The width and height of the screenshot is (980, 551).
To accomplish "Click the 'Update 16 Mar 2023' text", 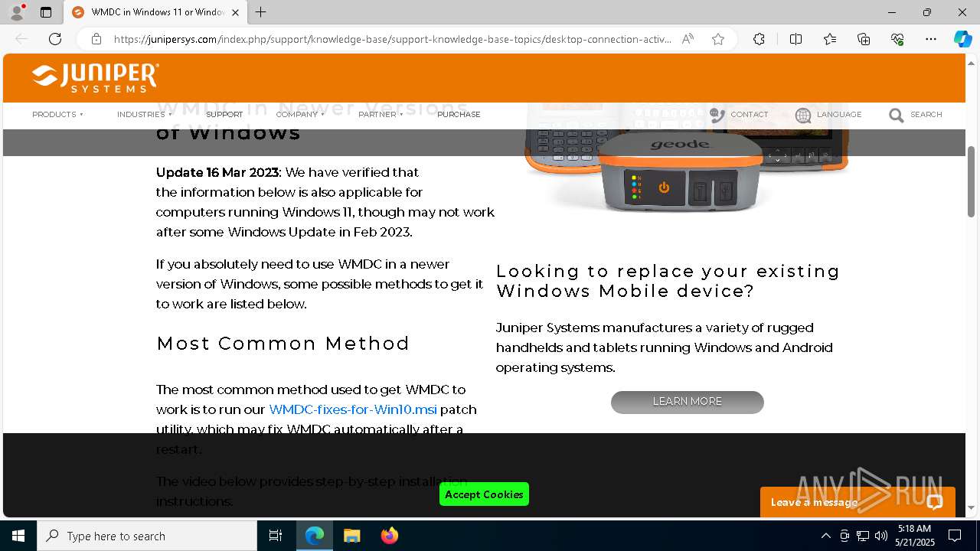I will [x=217, y=172].
